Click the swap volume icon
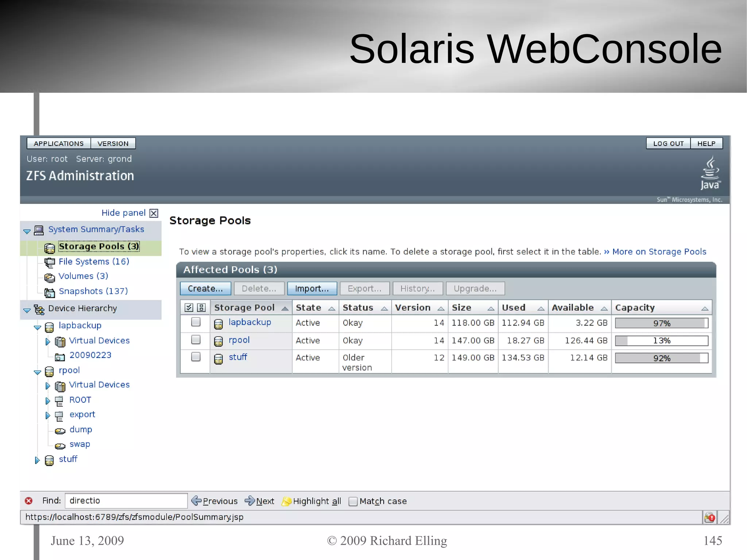The image size is (747, 560). pos(60,446)
